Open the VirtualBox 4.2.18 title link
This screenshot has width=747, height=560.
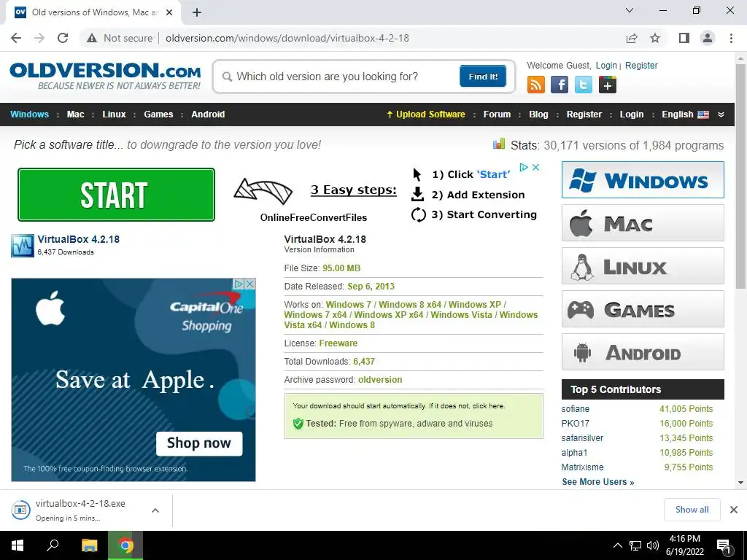point(79,239)
